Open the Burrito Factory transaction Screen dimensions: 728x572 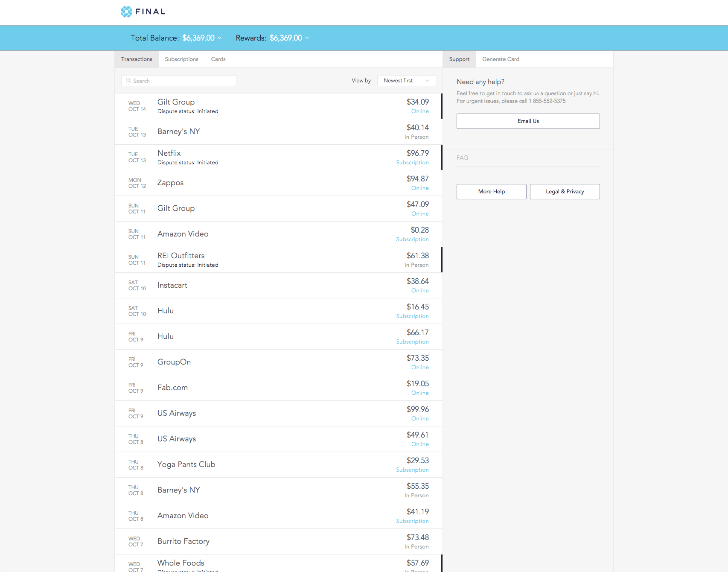point(278,542)
